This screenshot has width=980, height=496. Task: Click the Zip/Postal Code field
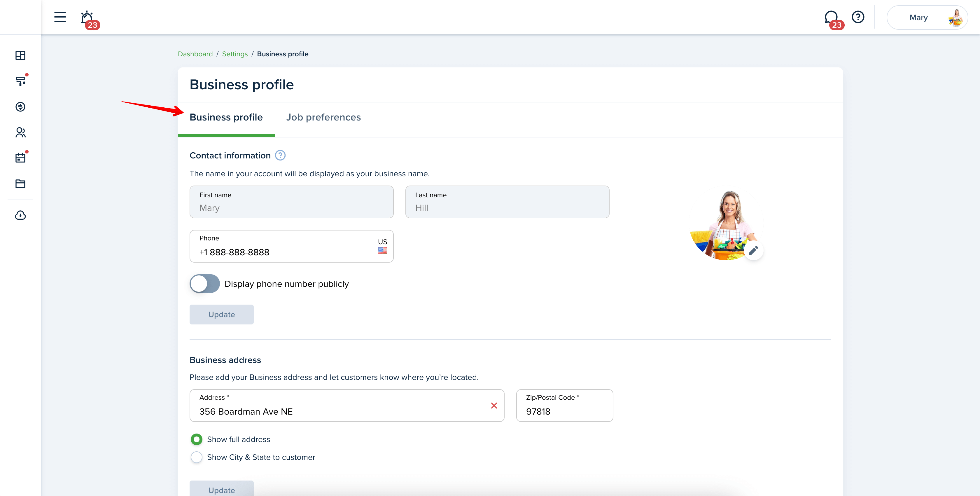coord(565,405)
